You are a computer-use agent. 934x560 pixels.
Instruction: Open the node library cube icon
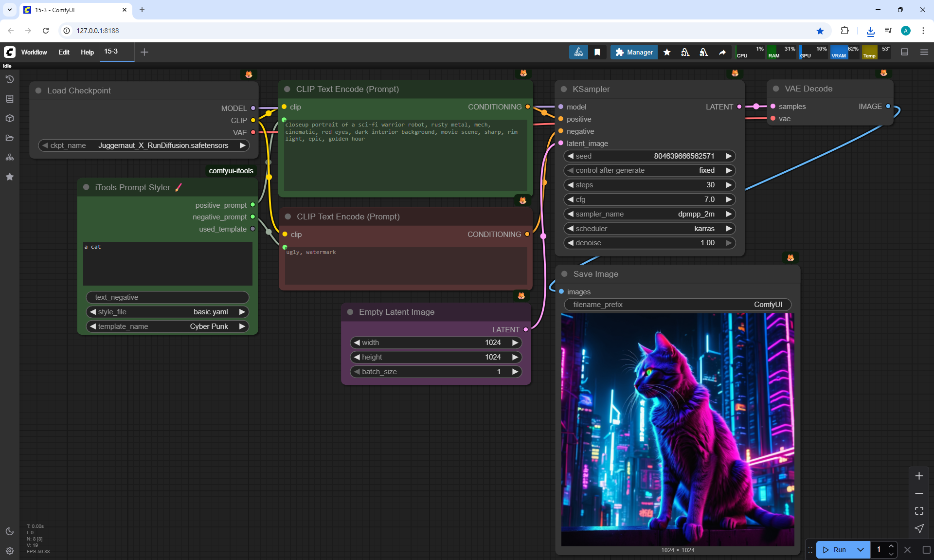(10, 118)
